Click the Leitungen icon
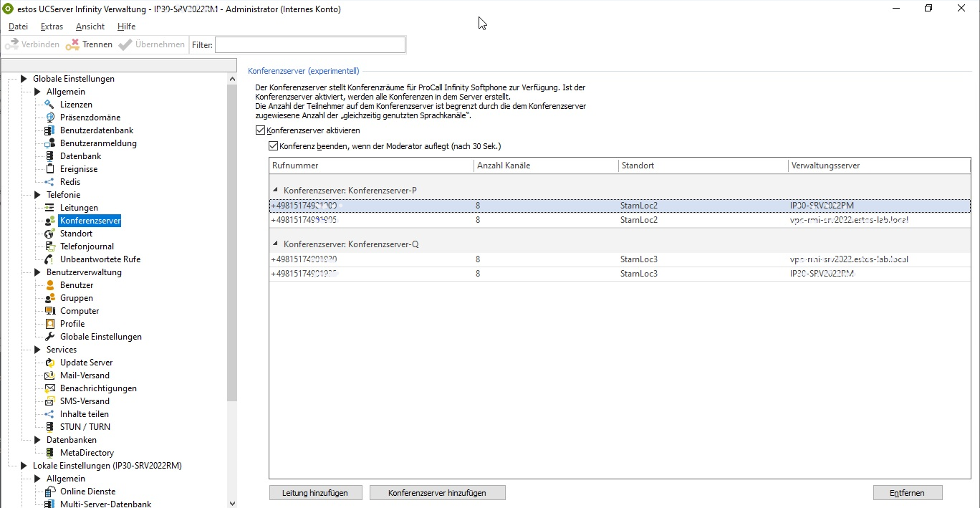980x508 pixels. pyautogui.click(x=49, y=208)
